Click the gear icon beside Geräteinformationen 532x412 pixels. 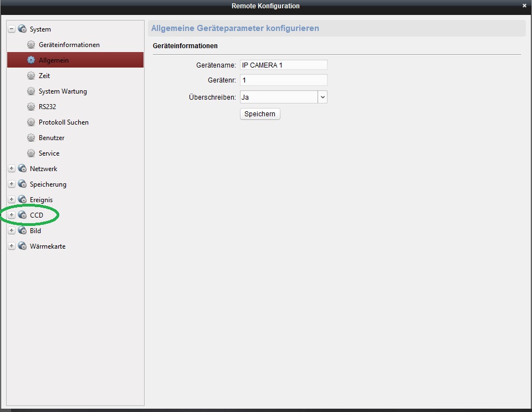[x=31, y=45]
